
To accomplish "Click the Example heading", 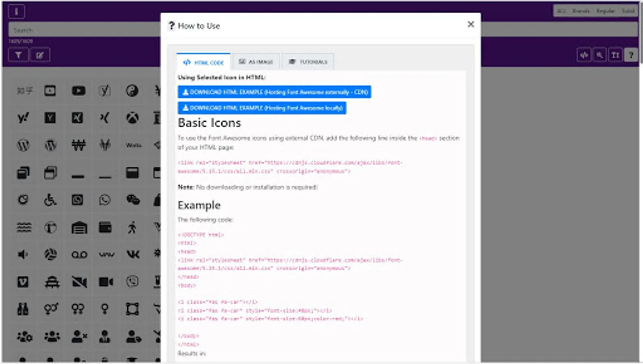I will click(x=199, y=205).
